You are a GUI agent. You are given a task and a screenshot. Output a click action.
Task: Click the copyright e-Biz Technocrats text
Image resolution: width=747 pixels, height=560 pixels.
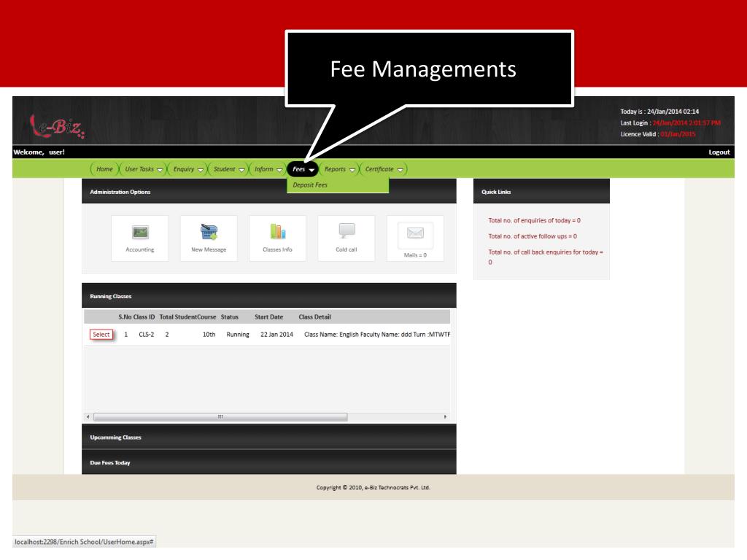coord(373,488)
